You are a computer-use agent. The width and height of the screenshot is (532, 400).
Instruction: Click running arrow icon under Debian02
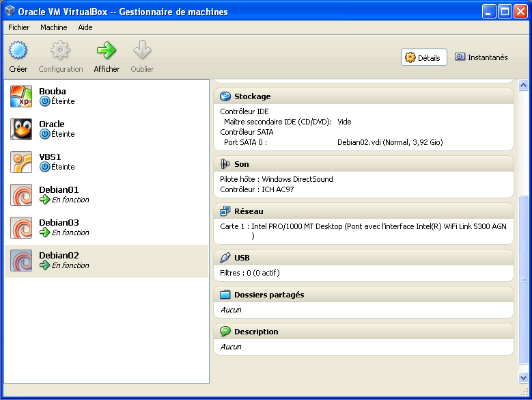point(44,265)
